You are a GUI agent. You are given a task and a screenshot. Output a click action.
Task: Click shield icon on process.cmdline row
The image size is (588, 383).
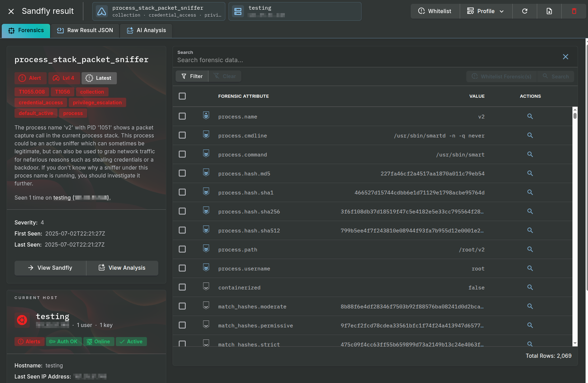(x=206, y=135)
